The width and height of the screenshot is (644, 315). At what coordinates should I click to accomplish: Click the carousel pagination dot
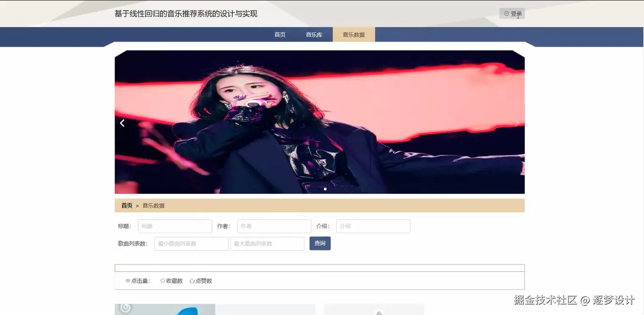[x=325, y=189]
